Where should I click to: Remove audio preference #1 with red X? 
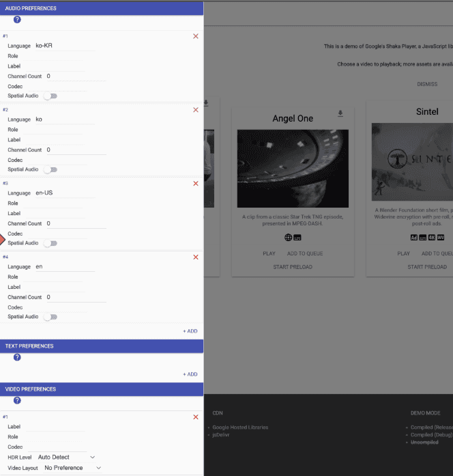(196, 36)
